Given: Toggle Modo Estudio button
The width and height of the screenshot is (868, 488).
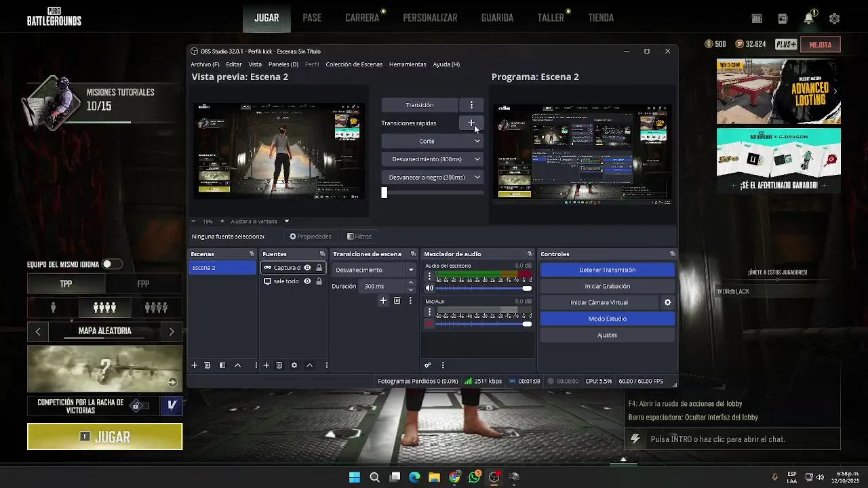Looking at the screenshot, I should [x=607, y=319].
